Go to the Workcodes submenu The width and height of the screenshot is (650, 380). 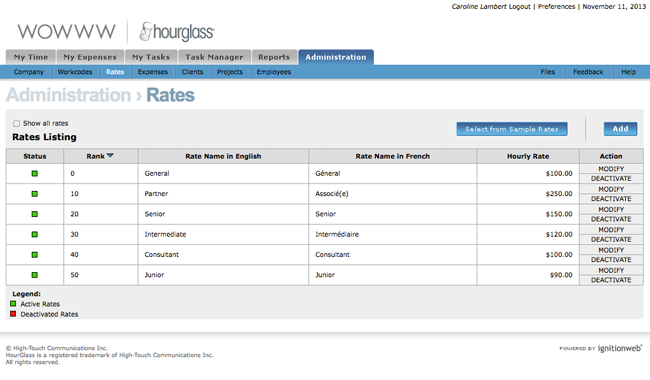75,72
